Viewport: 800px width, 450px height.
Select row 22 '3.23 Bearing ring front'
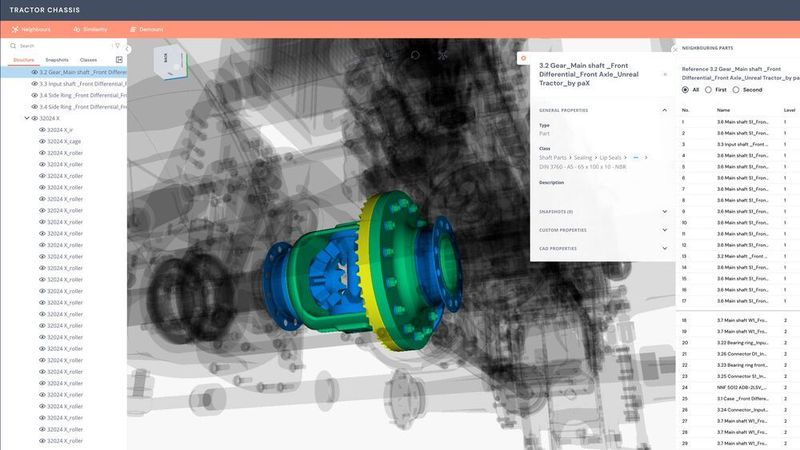[x=738, y=365]
